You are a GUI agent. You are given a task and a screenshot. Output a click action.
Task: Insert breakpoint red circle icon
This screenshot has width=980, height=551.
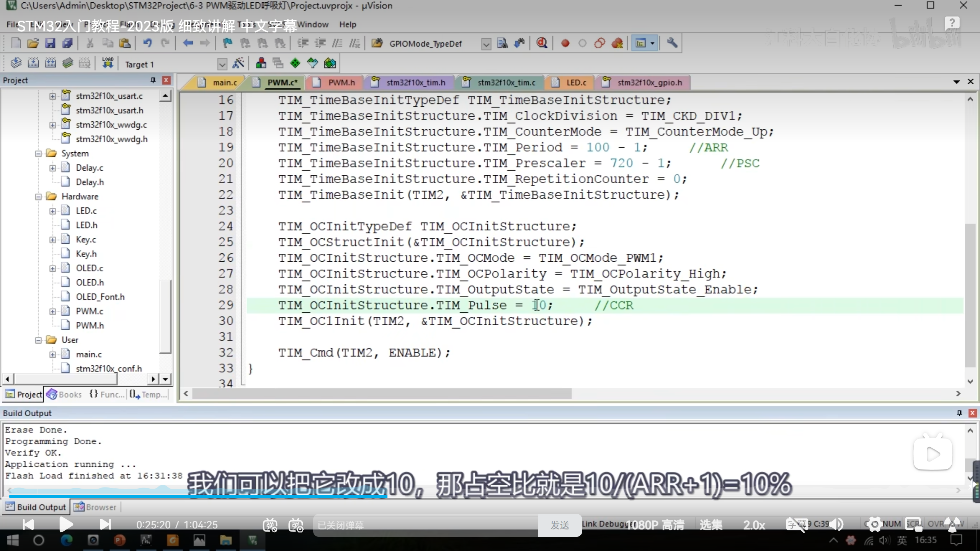[565, 43]
